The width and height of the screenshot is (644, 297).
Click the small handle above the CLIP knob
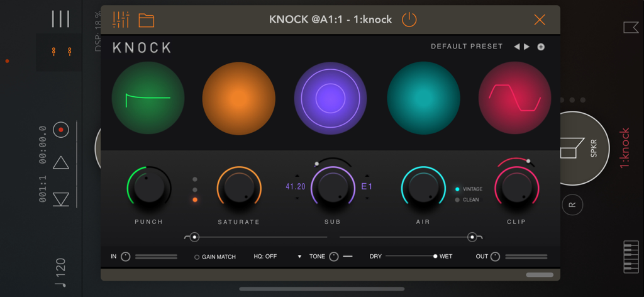528,161
